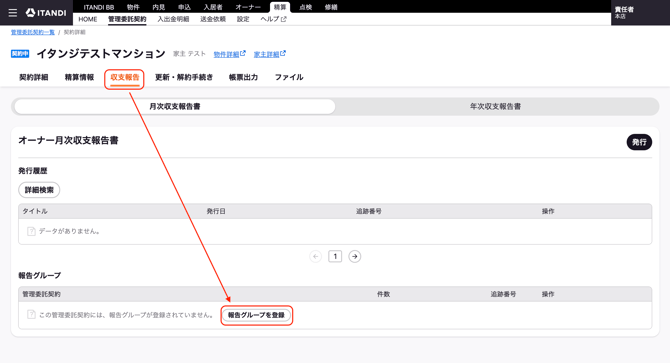Screen dimensions: 670x363
Task: Open 送金依頼 submenu
Action: [213, 19]
